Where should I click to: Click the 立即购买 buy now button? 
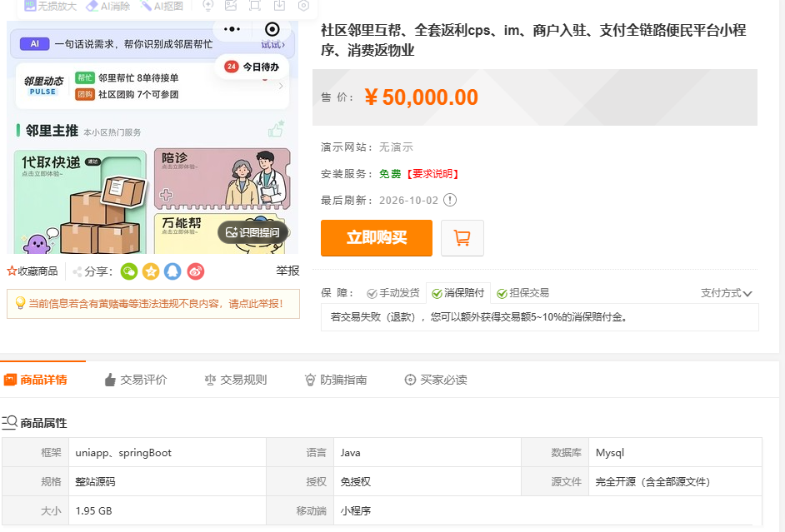pyautogui.click(x=377, y=238)
